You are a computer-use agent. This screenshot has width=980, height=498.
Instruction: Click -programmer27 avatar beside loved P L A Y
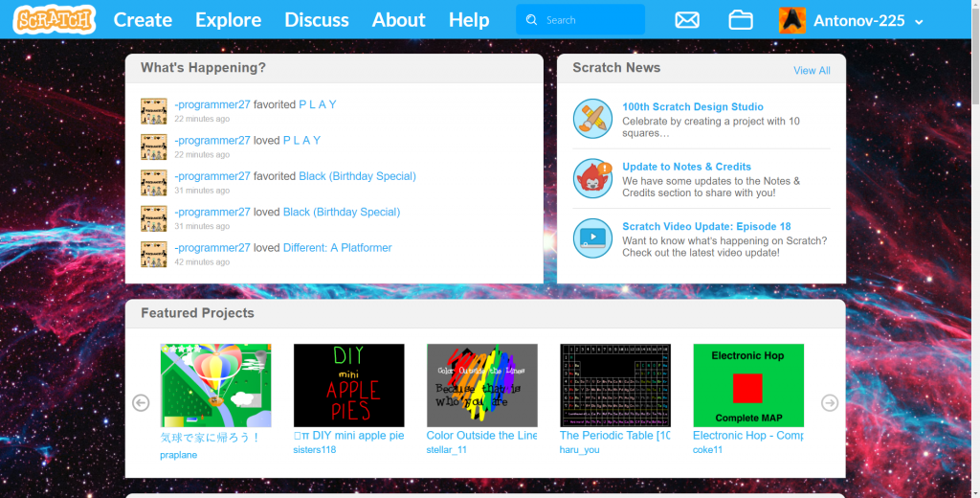click(154, 147)
